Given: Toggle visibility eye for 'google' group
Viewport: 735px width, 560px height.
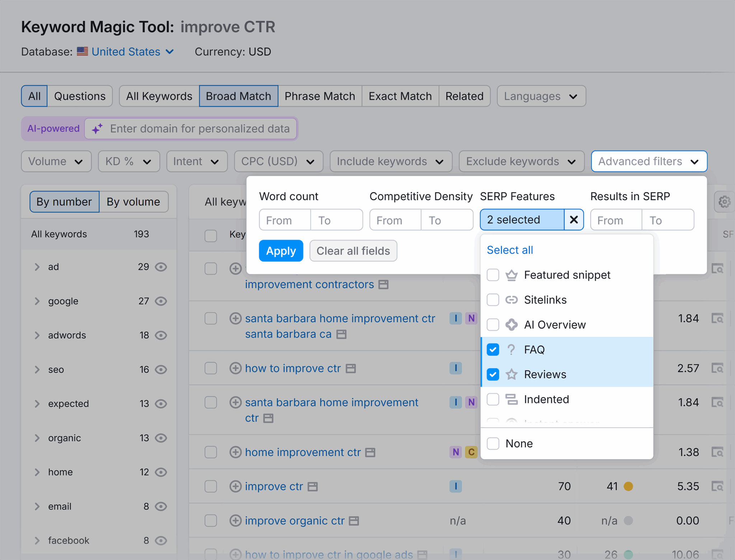Looking at the screenshot, I should point(161,301).
